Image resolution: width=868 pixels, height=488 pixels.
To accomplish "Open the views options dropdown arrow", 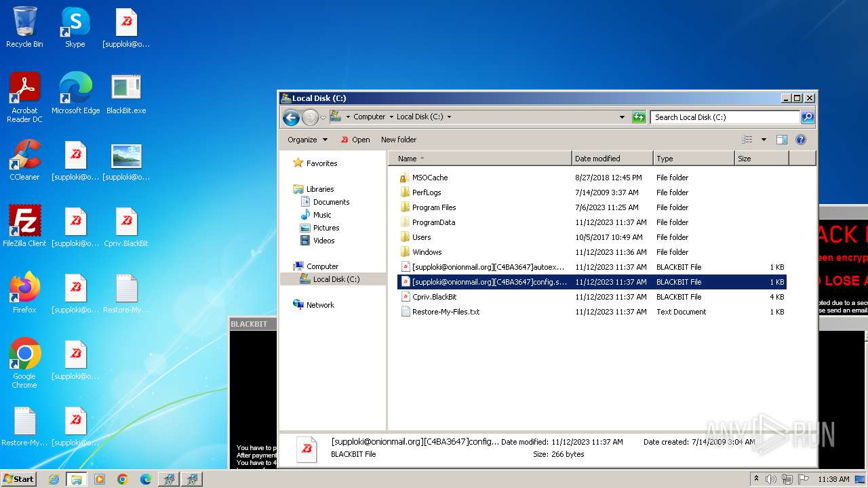I will pos(764,140).
